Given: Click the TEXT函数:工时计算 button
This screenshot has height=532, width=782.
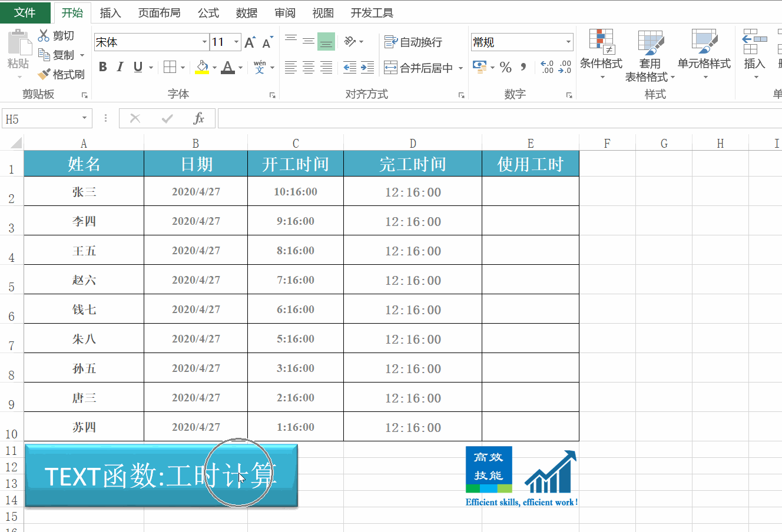Looking at the screenshot, I should pyautogui.click(x=161, y=476).
